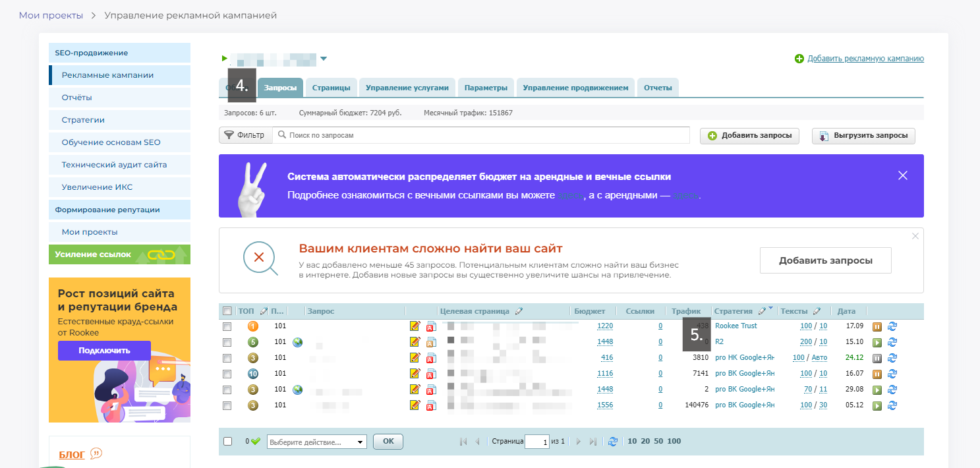The width and height of the screenshot is (980, 468).
Task: Pause promotion for the Rookee Trust query
Action: pyautogui.click(x=877, y=326)
